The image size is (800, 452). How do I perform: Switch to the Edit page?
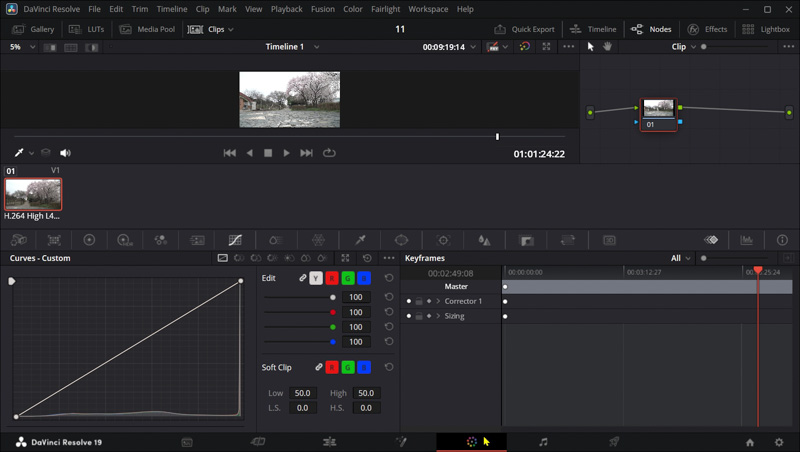click(330, 442)
